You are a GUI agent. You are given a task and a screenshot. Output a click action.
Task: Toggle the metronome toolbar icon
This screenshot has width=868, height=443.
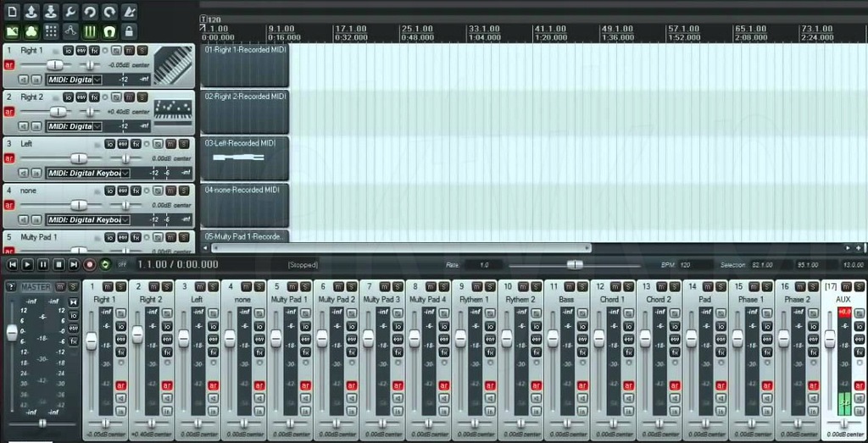point(129,11)
